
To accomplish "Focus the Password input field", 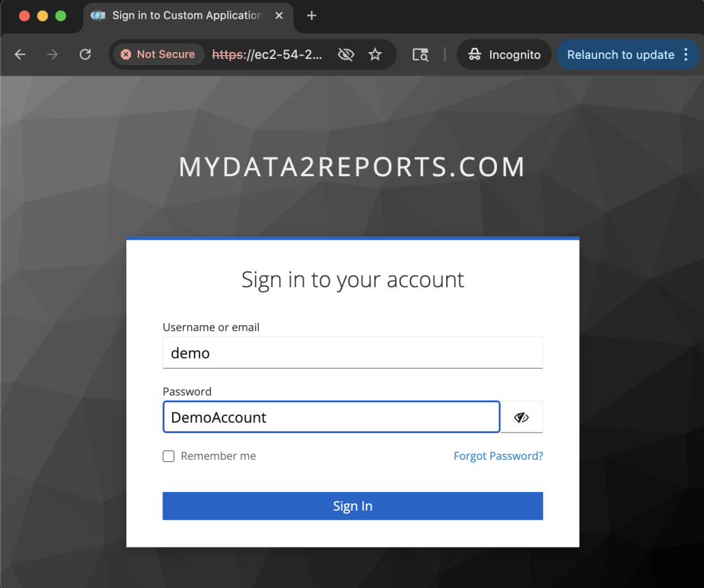I will click(331, 417).
